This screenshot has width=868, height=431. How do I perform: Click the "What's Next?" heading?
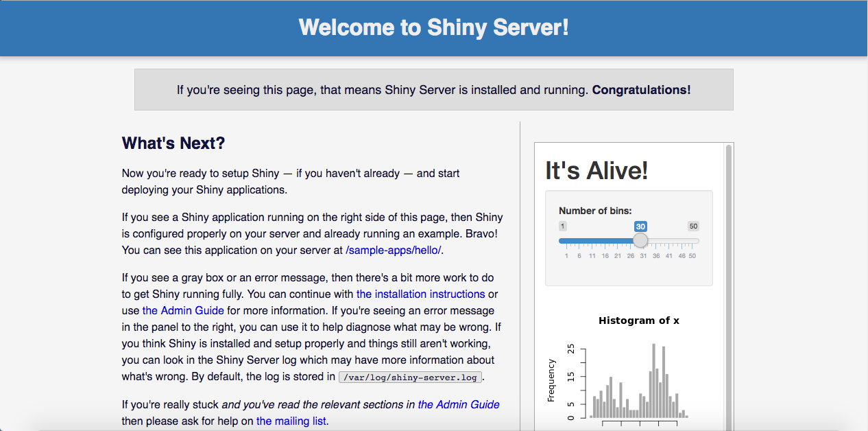pyautogui.click(x=173, y=143)
